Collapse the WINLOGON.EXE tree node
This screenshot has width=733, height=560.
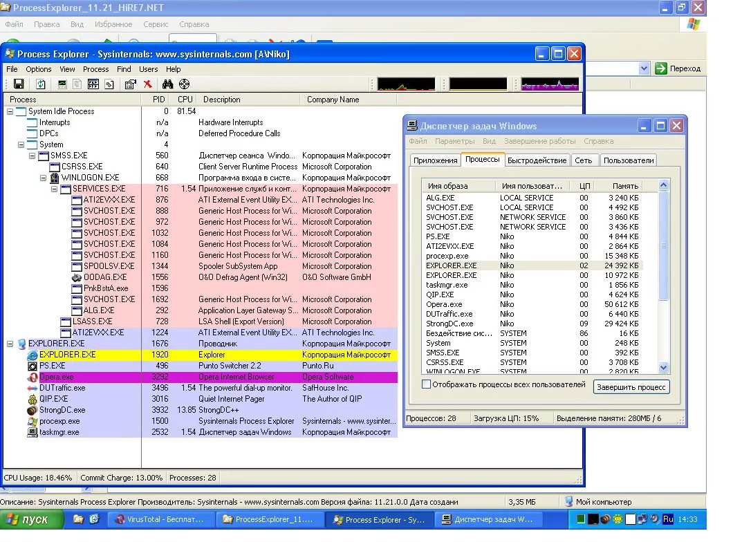44,178
